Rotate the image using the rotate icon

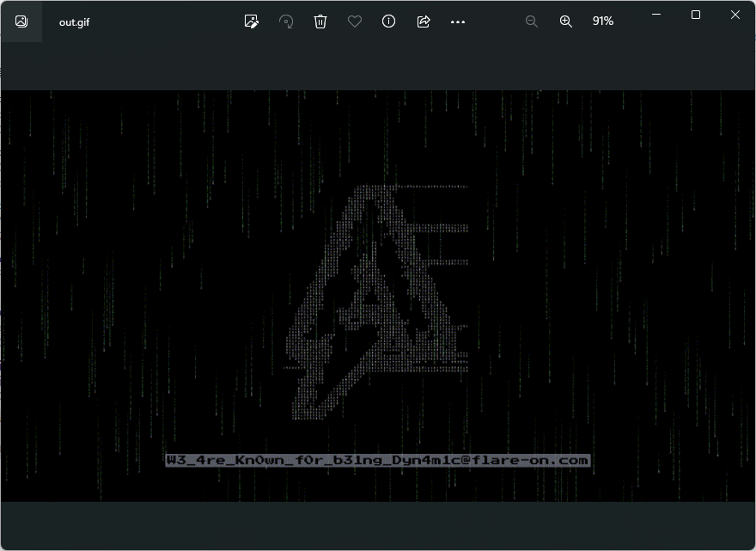(286, 21)
